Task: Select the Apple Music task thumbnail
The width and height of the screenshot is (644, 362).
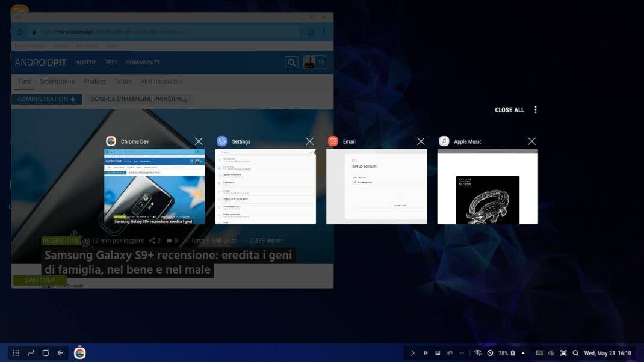Action: [x=488, y=186]
